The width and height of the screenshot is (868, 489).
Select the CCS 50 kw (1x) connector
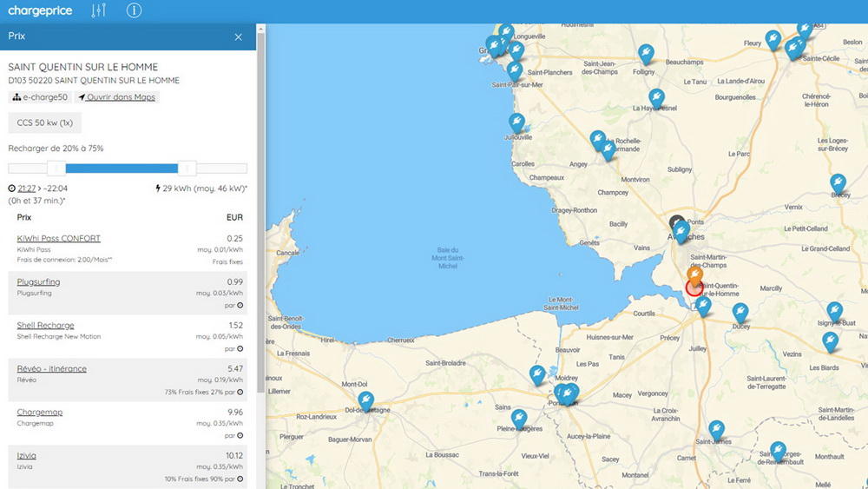pyautogui.click(x=45, y=123)
